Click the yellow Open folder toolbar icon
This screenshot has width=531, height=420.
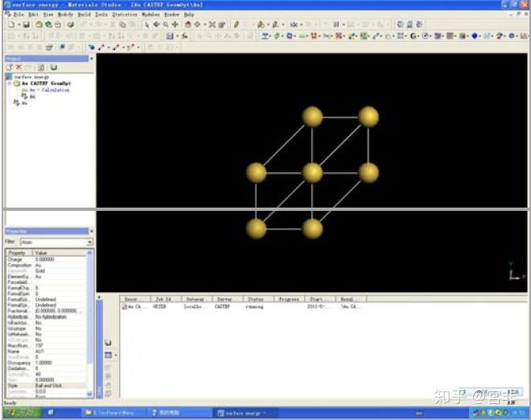pos(39,24)
